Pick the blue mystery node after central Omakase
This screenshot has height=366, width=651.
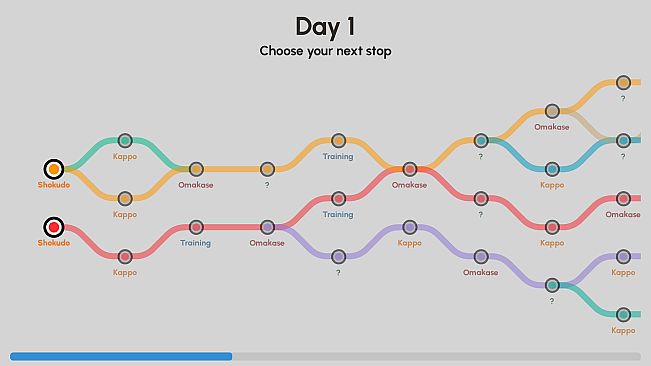coord(481,141)
